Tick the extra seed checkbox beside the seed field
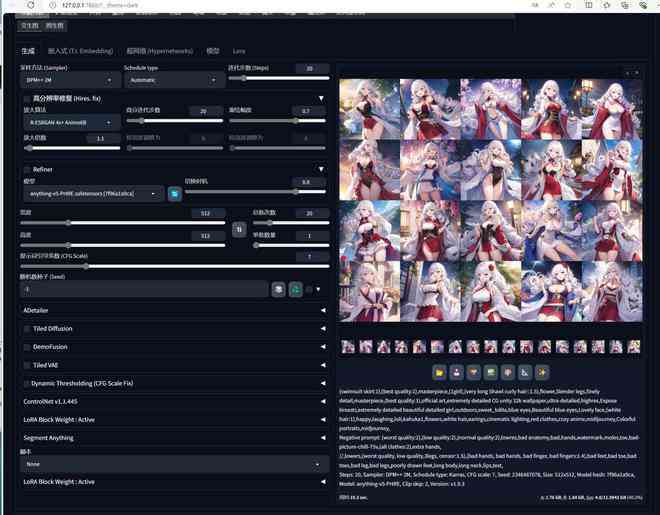 coord(309,289)
